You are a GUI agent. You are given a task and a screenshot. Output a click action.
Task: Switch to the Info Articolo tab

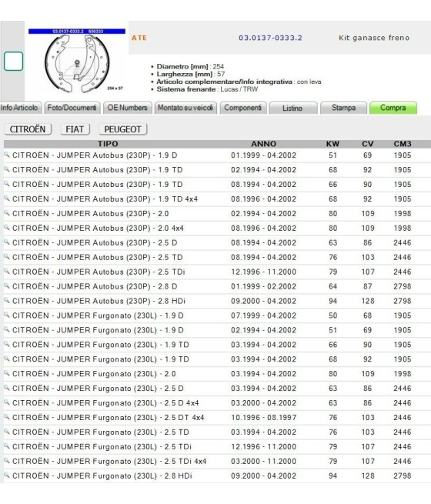coord(19,108)
